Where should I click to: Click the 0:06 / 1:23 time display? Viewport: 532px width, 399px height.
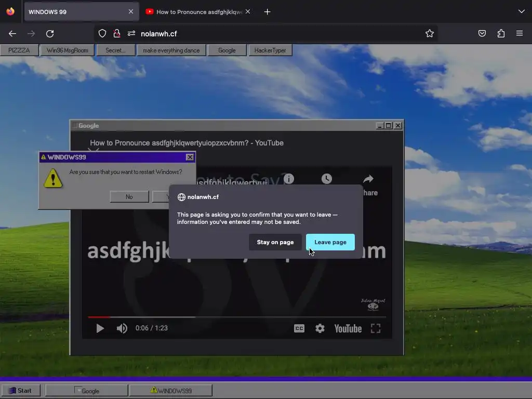click(151, 328)
